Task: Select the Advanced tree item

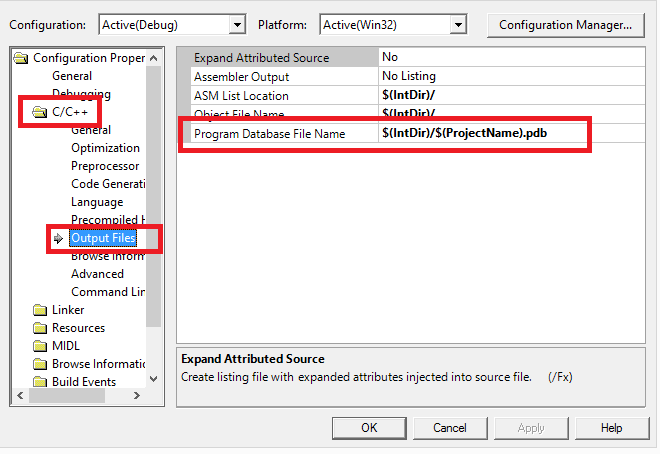Action: click(x=97, y=274)
